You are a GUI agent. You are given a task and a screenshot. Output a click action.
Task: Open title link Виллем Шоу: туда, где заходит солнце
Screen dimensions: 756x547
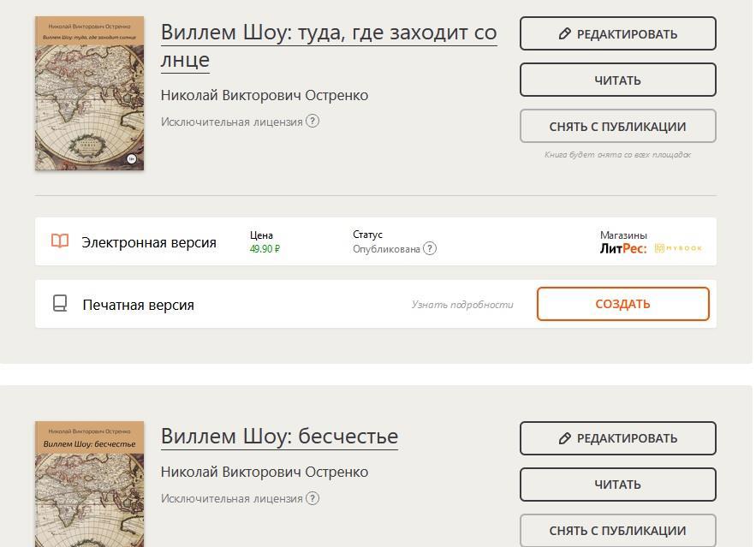point(328,45)
